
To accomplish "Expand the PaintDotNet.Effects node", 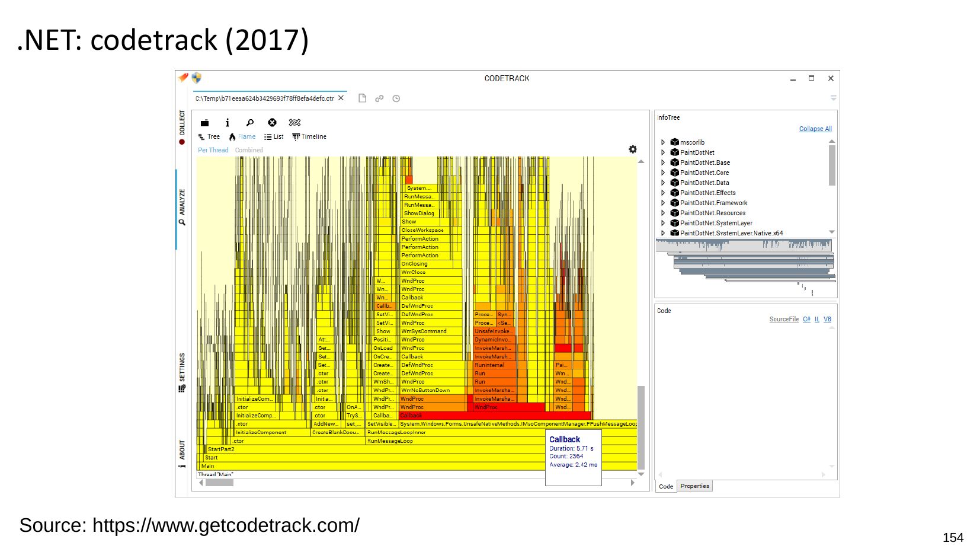I will pyautogui.click(x=663, y=193).
